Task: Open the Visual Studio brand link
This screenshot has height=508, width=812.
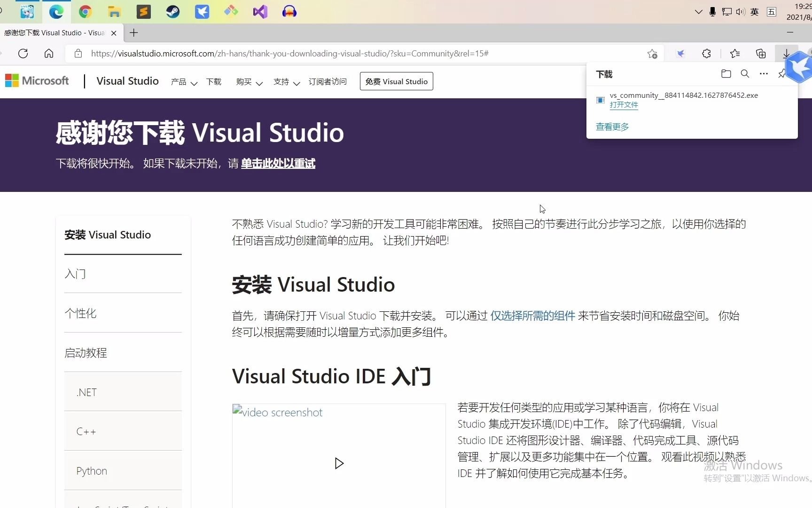Action: pos(127,81)
